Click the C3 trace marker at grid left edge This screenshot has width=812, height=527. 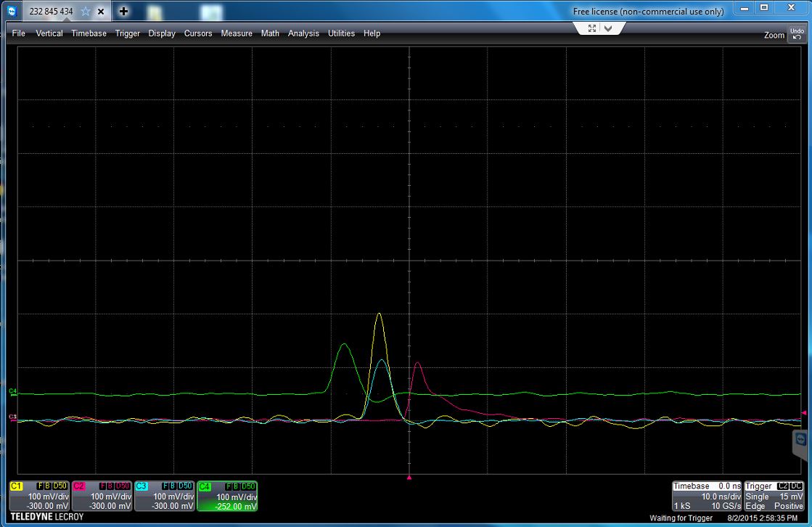pyautogui.click(x=13, y=417)
